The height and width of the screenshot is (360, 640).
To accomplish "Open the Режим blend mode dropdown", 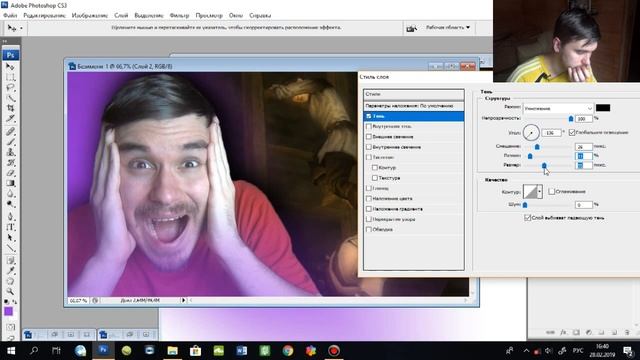I will click(x=558, y=108).
